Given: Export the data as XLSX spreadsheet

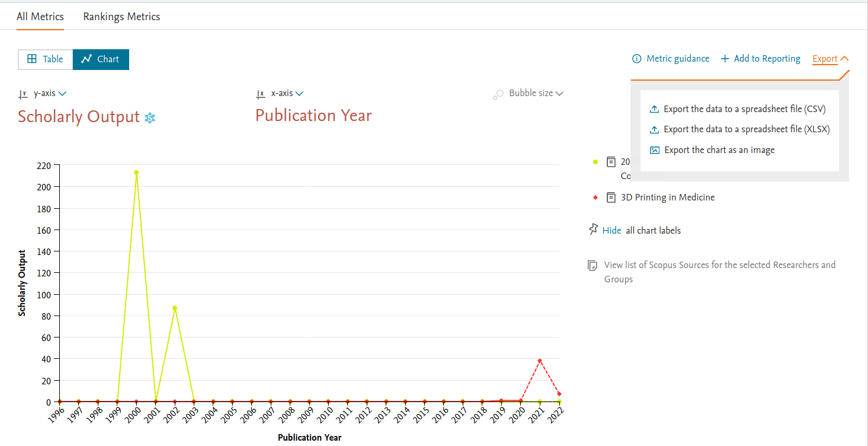Looking at the screenshot, I should coord(746,129).
